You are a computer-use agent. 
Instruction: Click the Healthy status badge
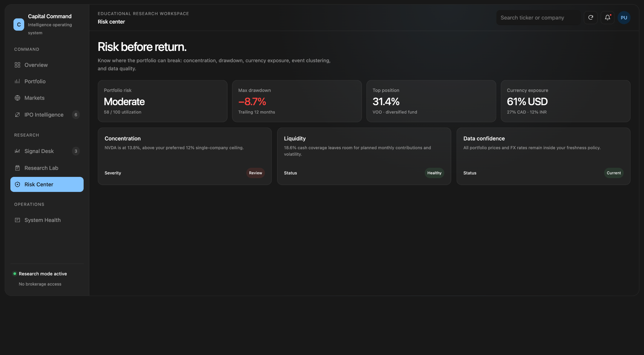point(434,173)
